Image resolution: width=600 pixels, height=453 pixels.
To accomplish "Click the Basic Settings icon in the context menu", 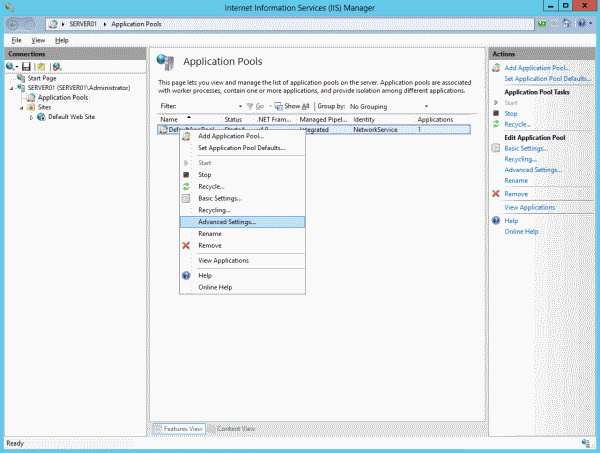I will coord(186,199).
